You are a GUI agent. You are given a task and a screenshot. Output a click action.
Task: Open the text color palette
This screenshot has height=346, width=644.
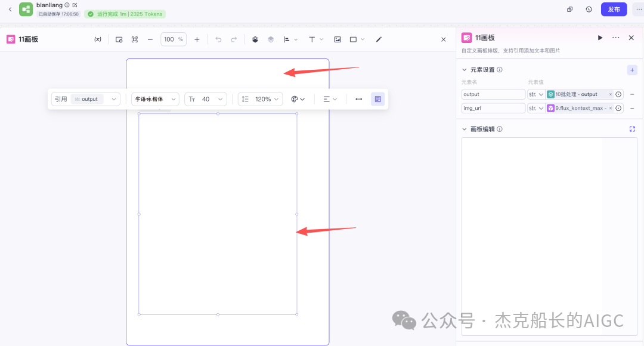tap(298, 99)
